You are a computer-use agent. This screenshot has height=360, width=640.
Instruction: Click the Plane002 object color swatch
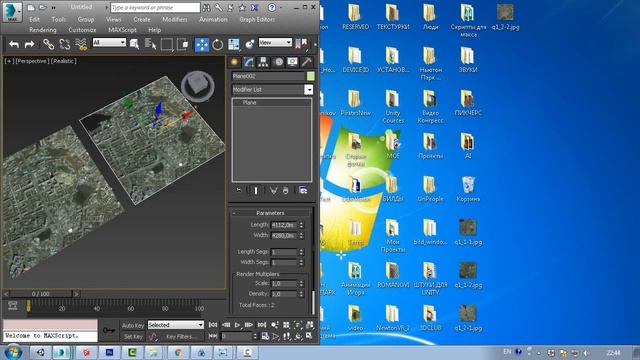click(310, 76)
